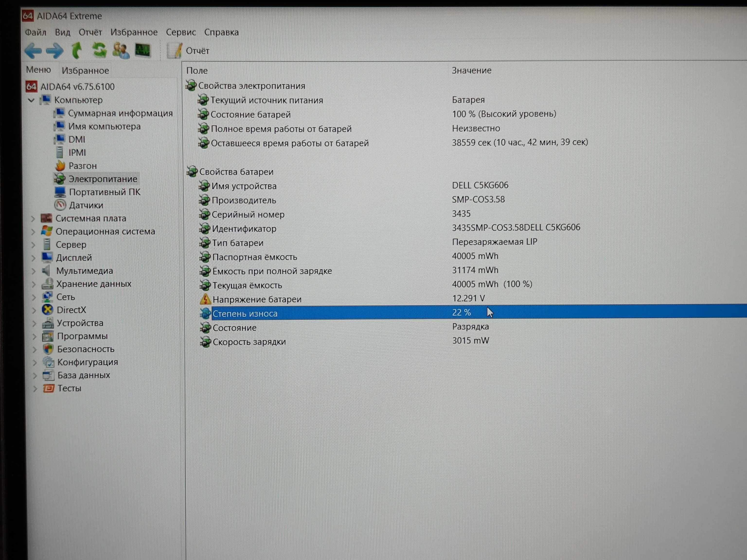Select Суммарная информация in the tree
Image resolution: width=747 pixels, height=560 pixels.
(120, 114)
